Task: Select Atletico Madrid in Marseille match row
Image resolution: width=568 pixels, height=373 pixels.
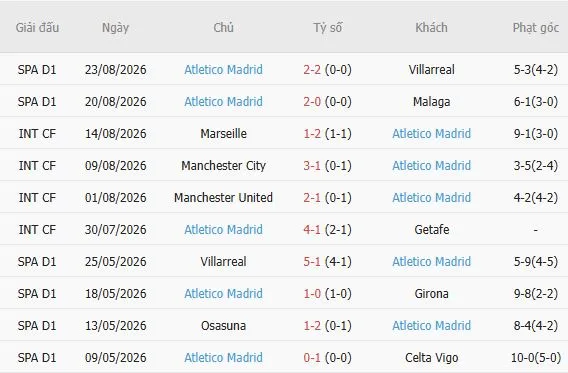Action: pos(431,134)
